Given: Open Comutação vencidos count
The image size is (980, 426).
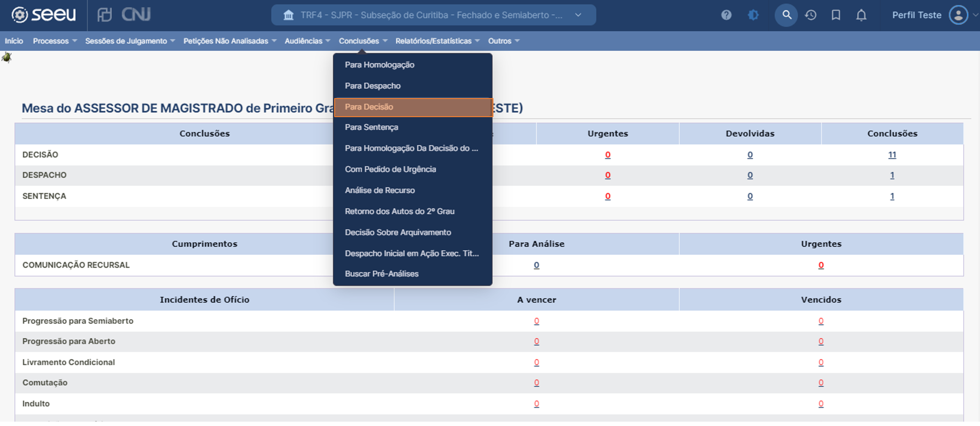Looking at the screenshot, I should pyautogui.click(x=821, y=382).
